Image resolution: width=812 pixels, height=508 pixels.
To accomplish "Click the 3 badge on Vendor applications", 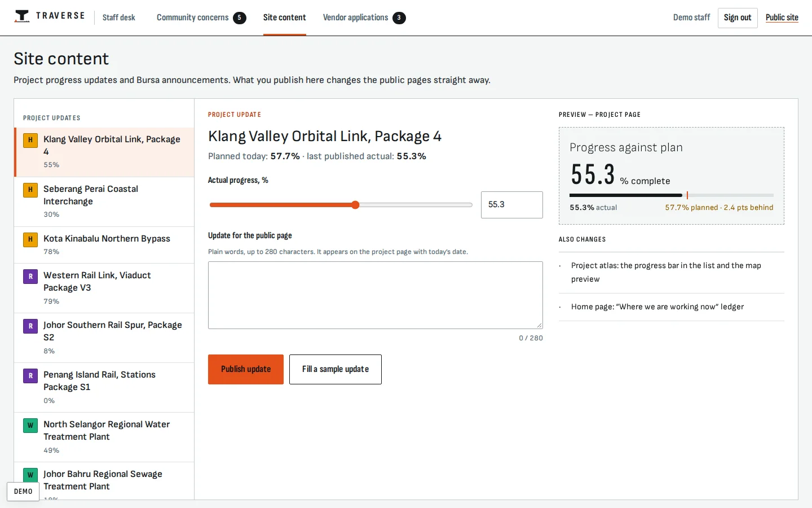I will pos(399,17).
